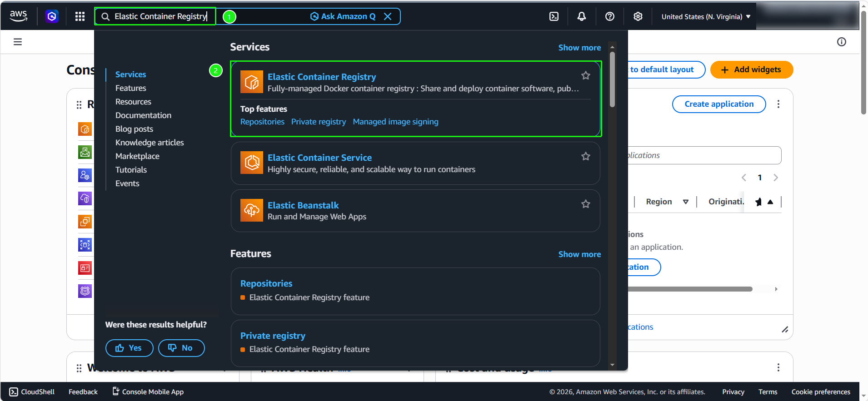868x401 pixels.
Task: Answer No to results helpful
Action: (181, 348)
